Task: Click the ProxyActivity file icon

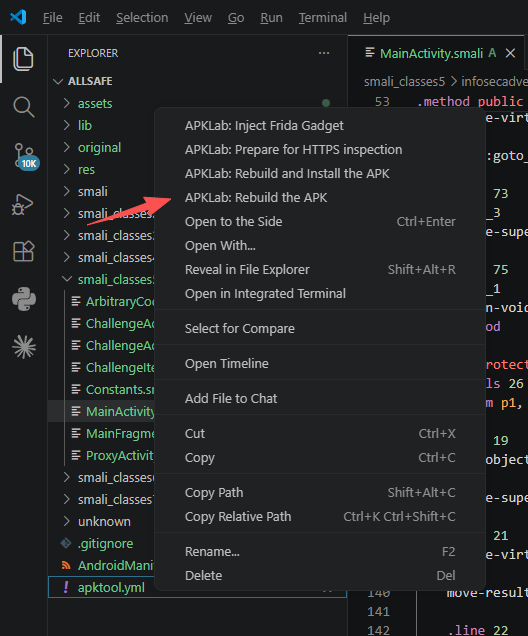Action: [x=76, y=455]
